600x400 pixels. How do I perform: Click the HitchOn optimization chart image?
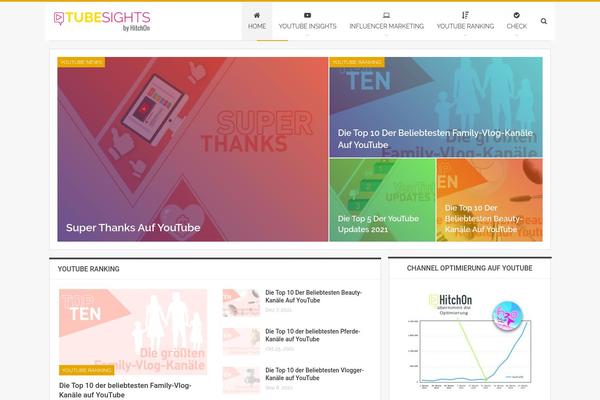point(470,341)
